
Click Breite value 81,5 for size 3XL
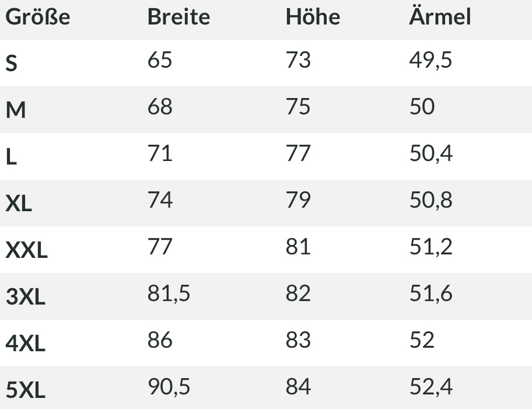[169, 293]
